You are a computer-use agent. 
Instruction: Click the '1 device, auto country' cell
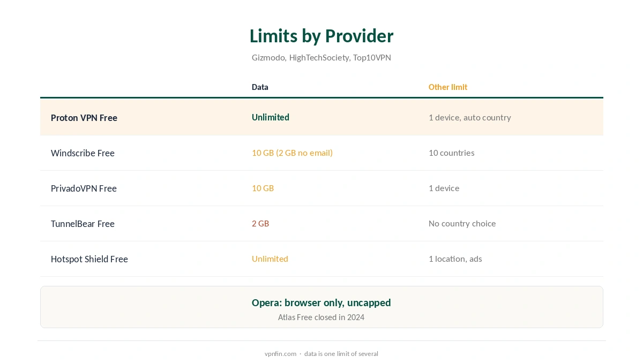point(470,117)
